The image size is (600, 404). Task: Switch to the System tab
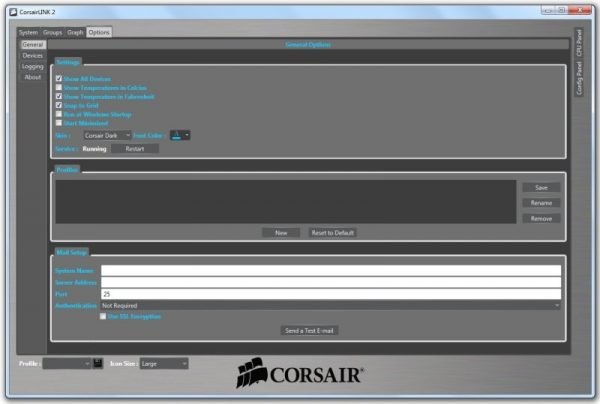pyautogui.click(x=28, y=32)
